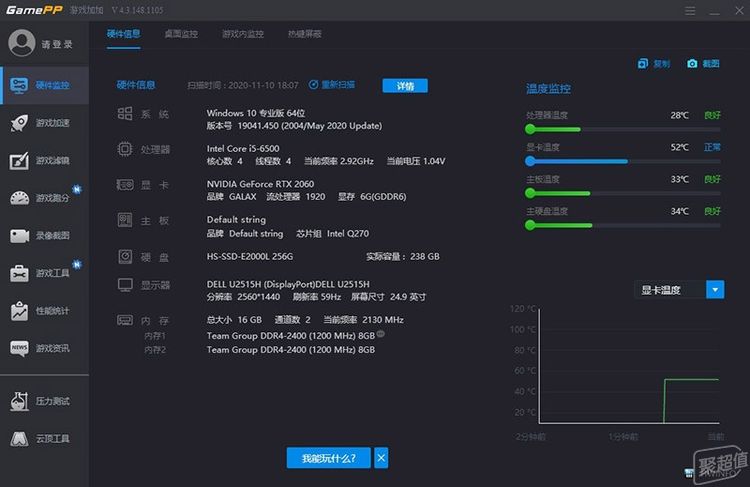Open 游戏加速 rocket icon in sidebar
Viewport: 750px width, 487px height.
(x=19, y=123)
